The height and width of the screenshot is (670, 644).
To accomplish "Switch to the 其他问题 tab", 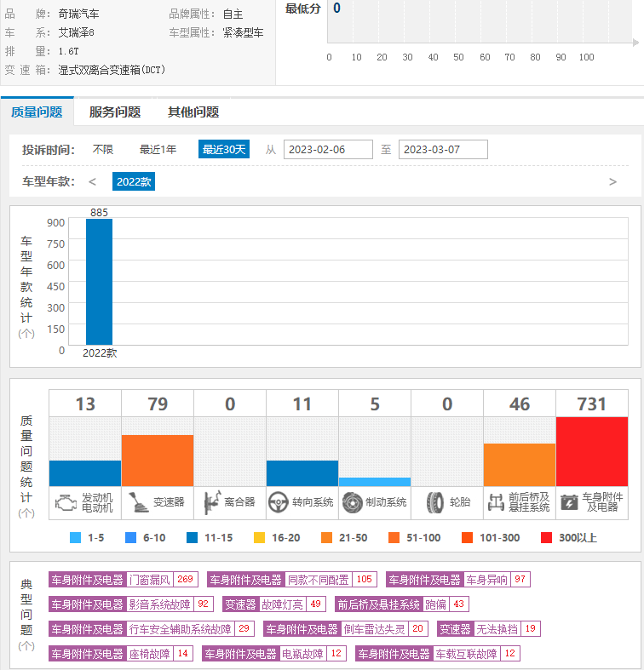I will pos(193,112).
